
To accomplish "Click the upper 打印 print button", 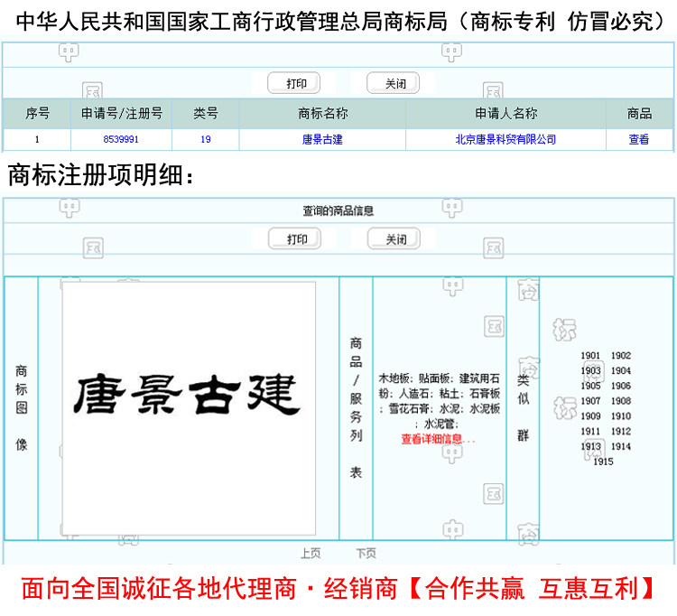I will tap(294, 83).
